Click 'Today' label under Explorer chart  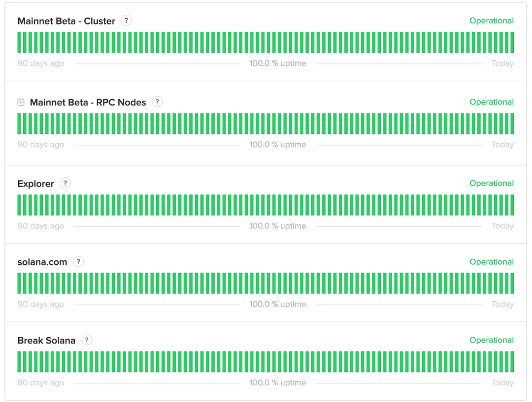pyautogui.click(x=502, y=226)
